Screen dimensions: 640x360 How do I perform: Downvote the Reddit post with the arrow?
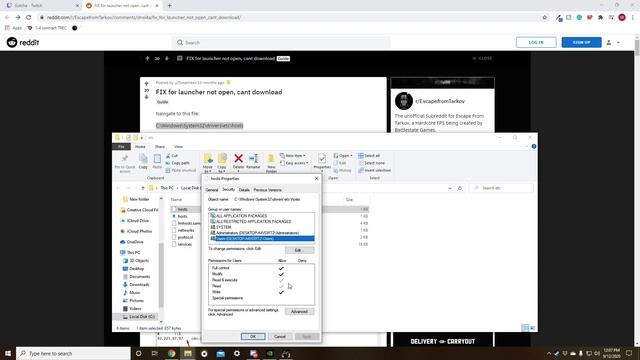pyautogui.click(x=147, y=97)
